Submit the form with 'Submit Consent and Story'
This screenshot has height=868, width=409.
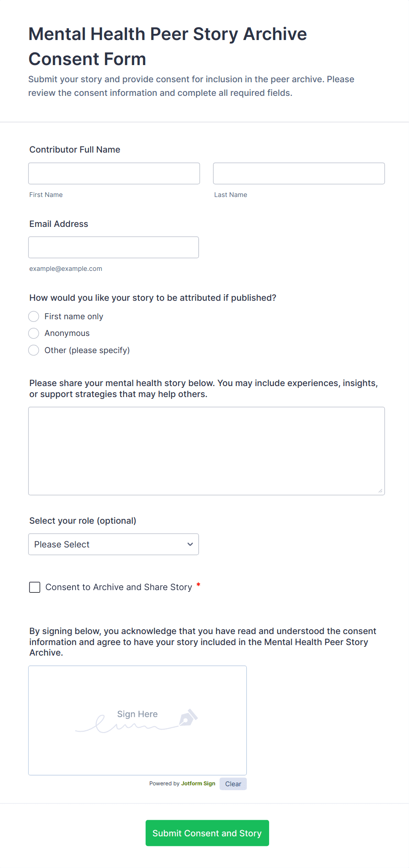[207, 833]
